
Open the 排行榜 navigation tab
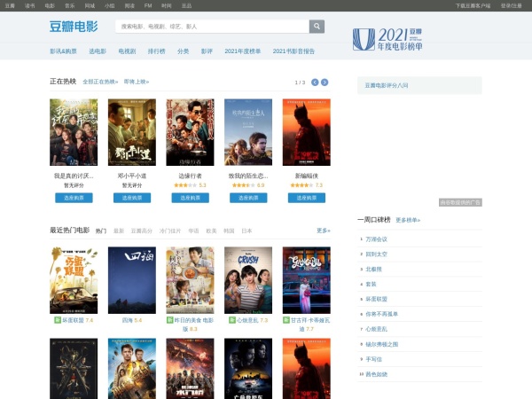[x=155, y=51]
